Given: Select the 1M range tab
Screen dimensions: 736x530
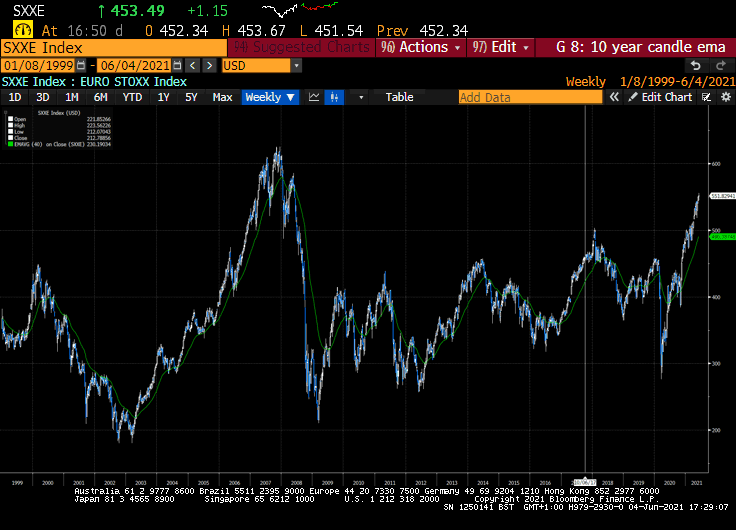Looking at the screenshot, I should [x=71, y=97].
